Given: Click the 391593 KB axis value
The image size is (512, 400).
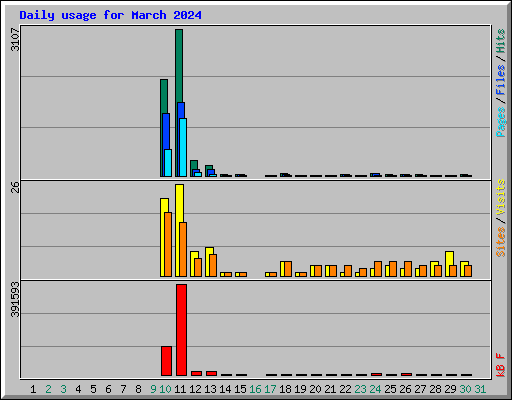Looking at the screenshot, I should pos(15,300).
